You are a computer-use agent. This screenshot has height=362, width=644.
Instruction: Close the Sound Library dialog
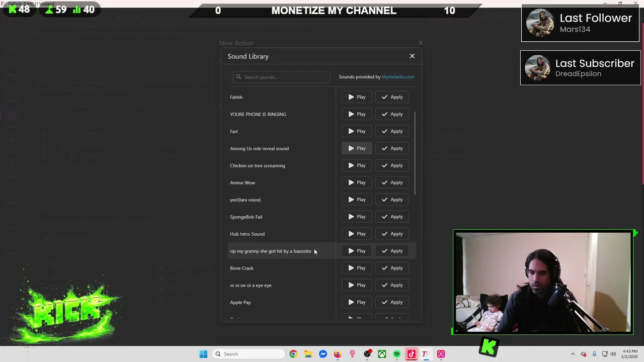pos(412,56)
